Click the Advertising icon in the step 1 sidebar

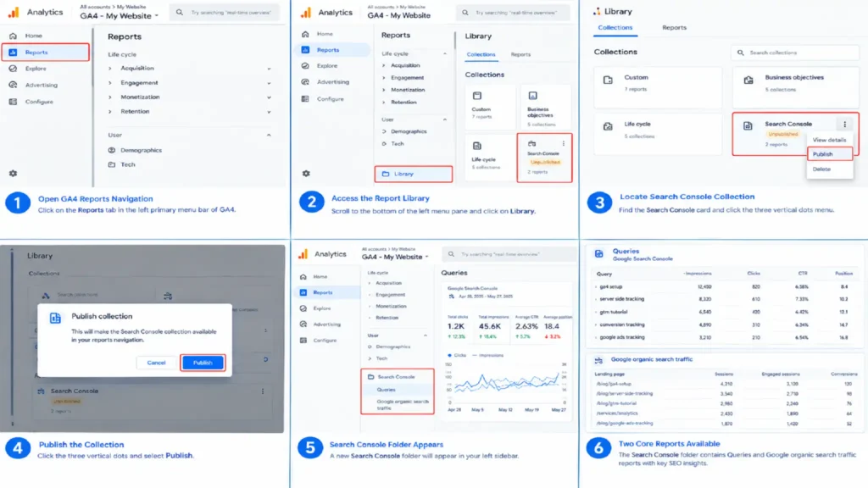(x=13, y=85)
